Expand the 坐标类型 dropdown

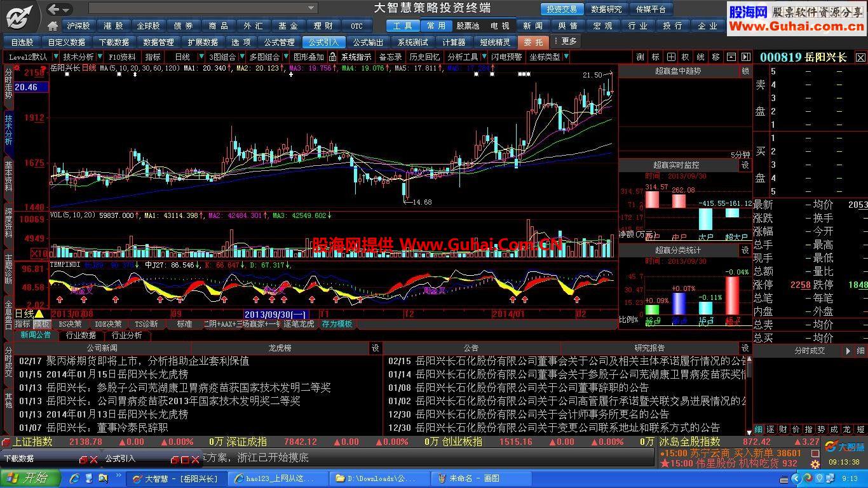pyautogui.click(x=566, y=57)
